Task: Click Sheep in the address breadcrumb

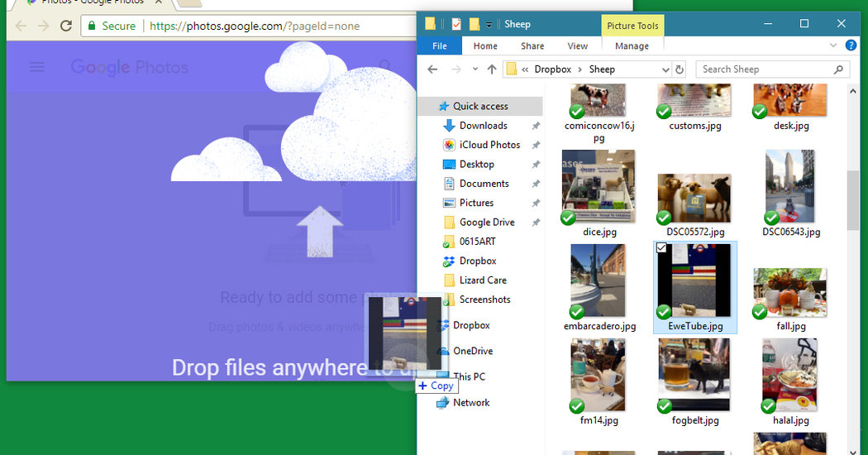Action: 602,69
